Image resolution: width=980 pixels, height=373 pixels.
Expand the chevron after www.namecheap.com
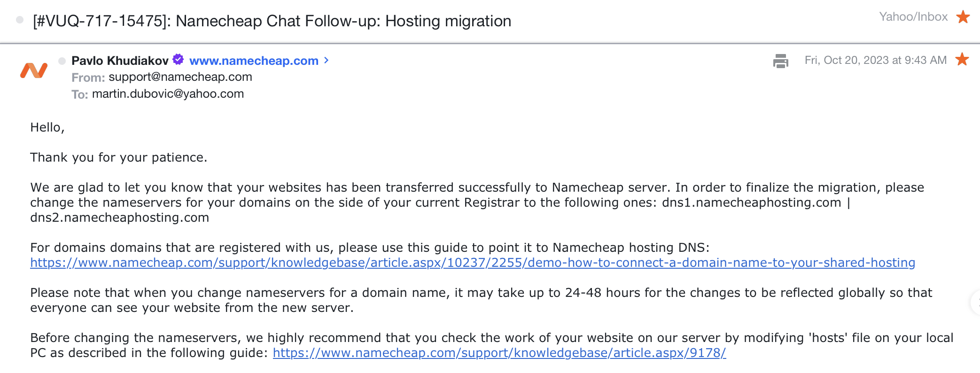[327, 61]
